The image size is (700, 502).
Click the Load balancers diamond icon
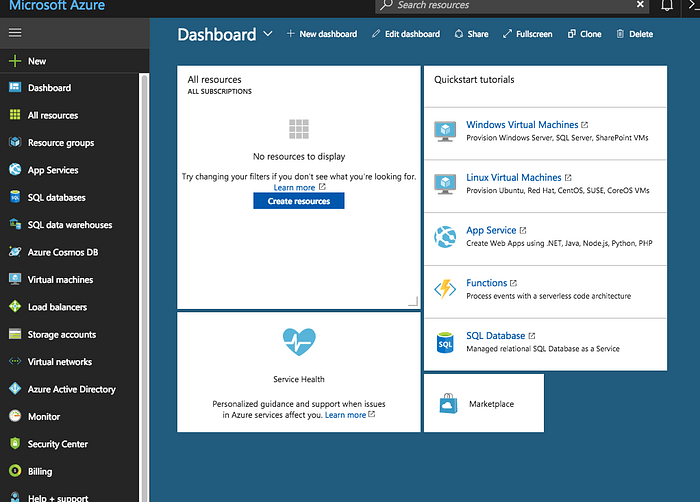click(x=15, y=306)
